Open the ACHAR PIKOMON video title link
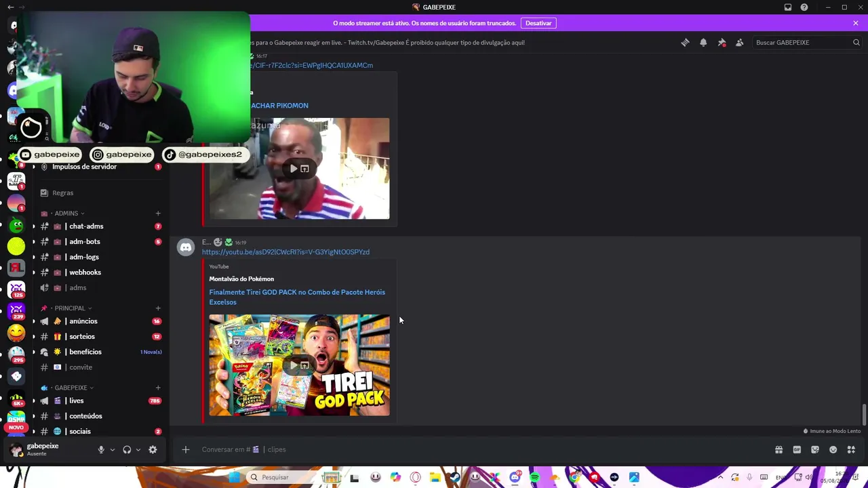868x488 pixels. (279, 106)
